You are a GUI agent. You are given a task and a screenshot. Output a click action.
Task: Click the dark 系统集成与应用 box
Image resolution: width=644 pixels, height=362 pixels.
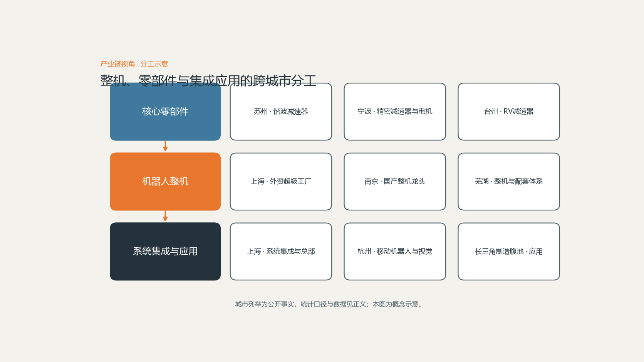pyautogui.click(x=165, y=252)
